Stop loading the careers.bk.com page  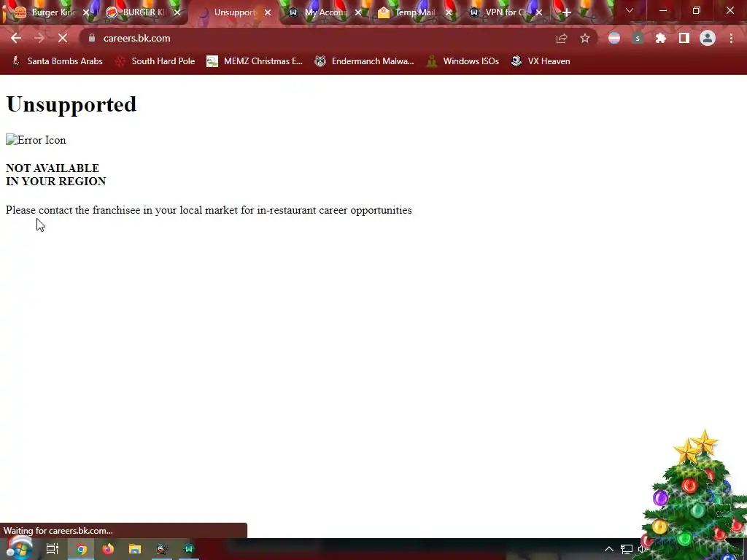coord(63,38)
